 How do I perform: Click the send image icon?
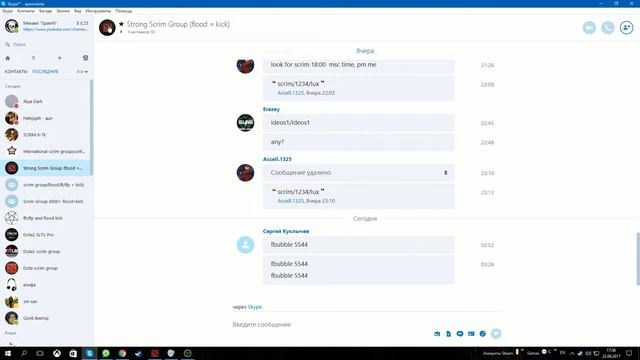click(437, 334)
